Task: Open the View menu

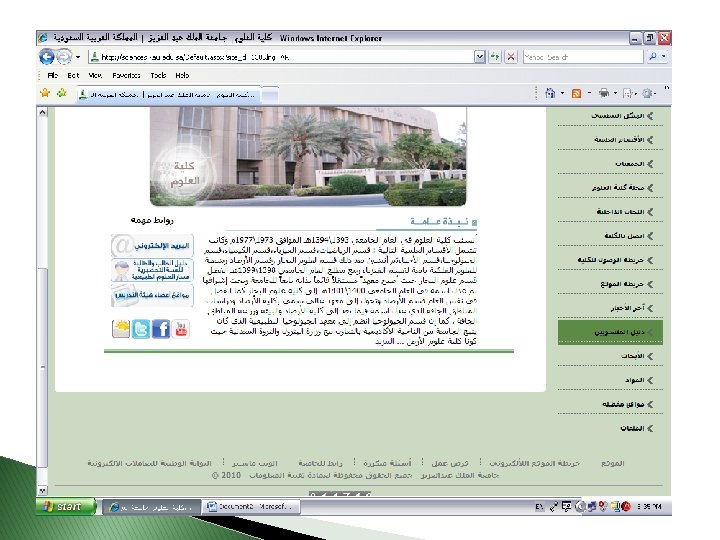Action: coord(95,75)
